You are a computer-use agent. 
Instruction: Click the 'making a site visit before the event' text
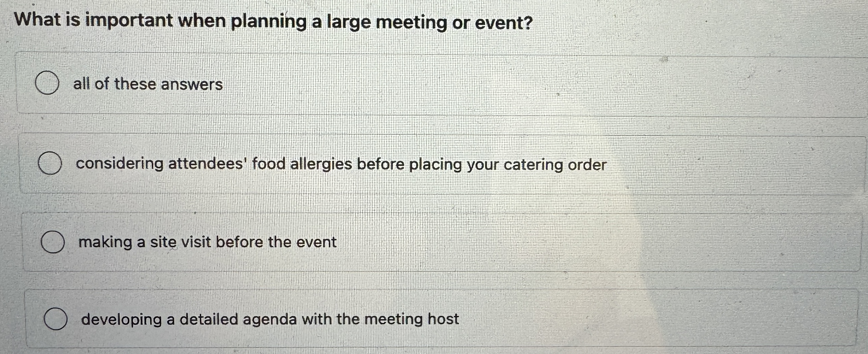pos(207,241)
